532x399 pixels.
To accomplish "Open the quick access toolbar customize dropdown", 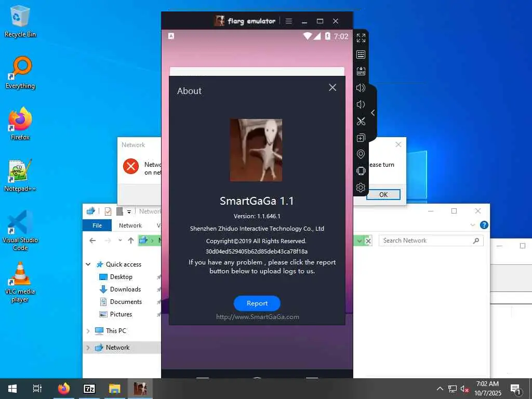I will tap(129, 212).
